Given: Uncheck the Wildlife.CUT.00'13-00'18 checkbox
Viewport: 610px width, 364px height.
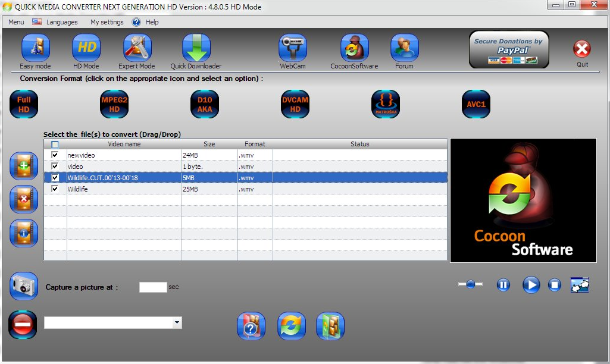Looking at the screenshot, I should (x=55, y=177).
